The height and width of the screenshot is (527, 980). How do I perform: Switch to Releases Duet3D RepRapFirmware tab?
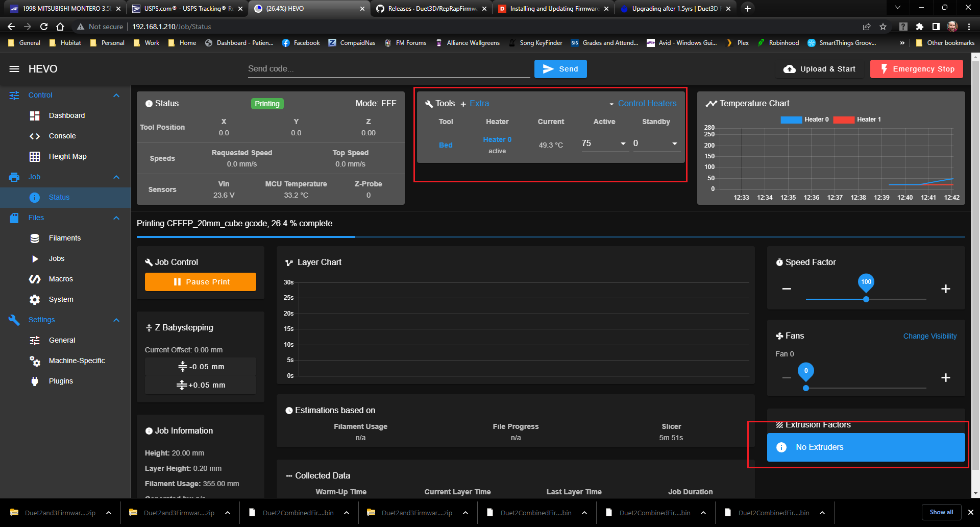pyautogui.click(x=431, y=9)
